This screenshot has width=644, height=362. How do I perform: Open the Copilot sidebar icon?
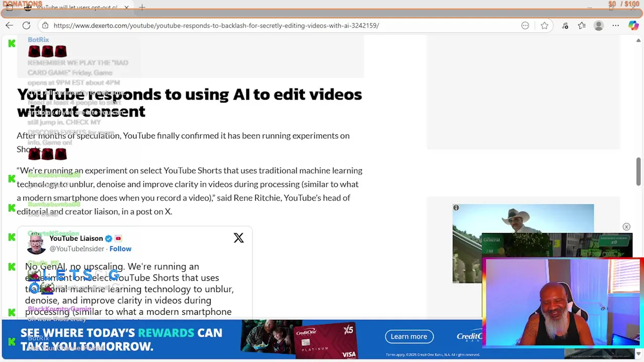[x=633, y=25]
